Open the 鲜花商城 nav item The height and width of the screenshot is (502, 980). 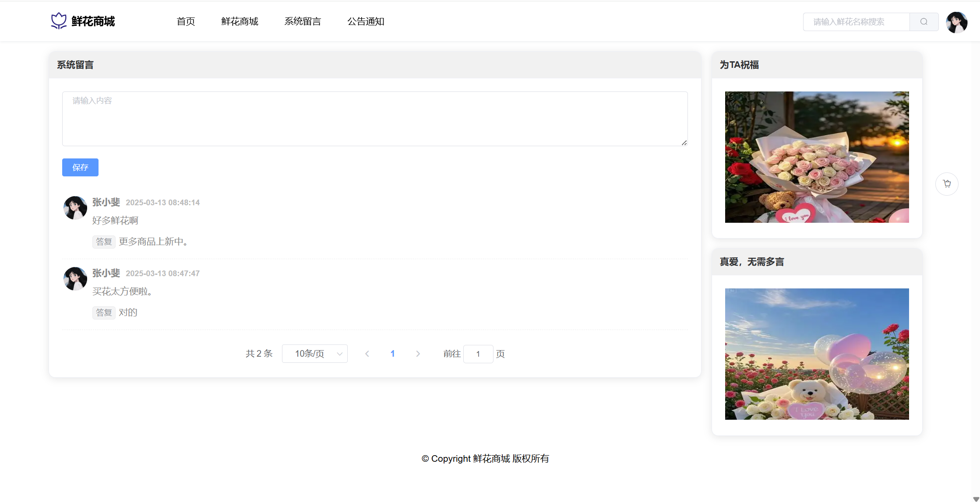pos(240,21)
